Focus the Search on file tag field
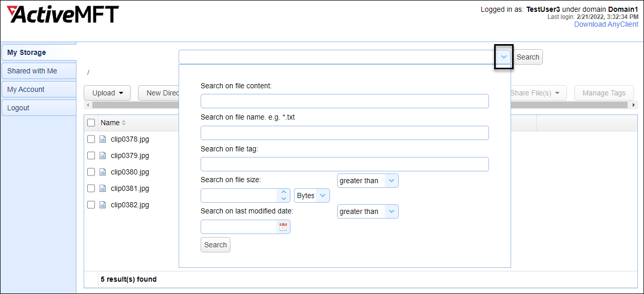644x294 pixels. 344,164
